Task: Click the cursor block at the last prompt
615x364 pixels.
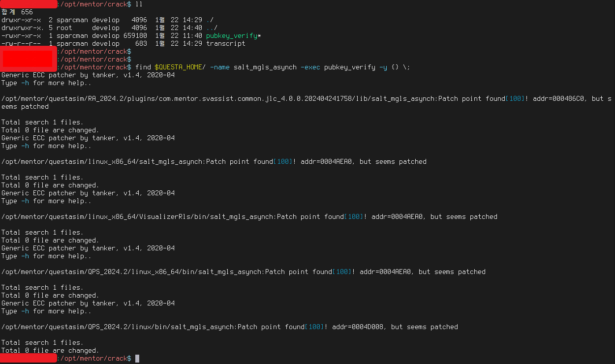Action: [137, 359]
